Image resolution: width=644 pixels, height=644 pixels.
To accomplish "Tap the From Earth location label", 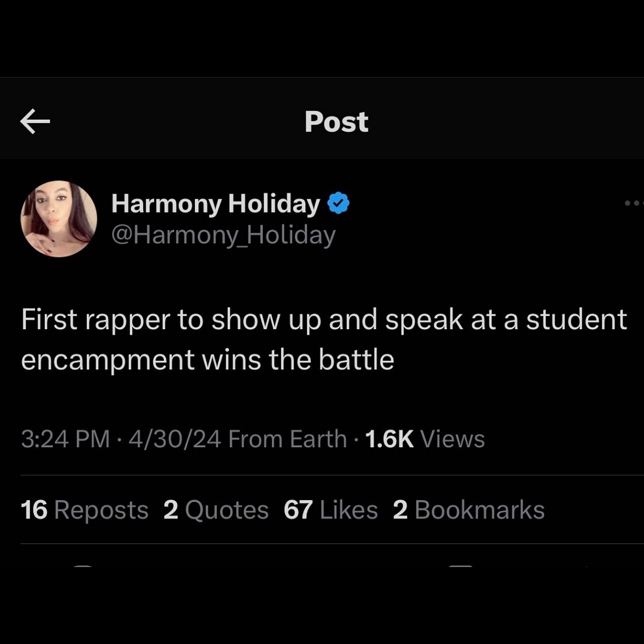I will [x=287, y=439].
